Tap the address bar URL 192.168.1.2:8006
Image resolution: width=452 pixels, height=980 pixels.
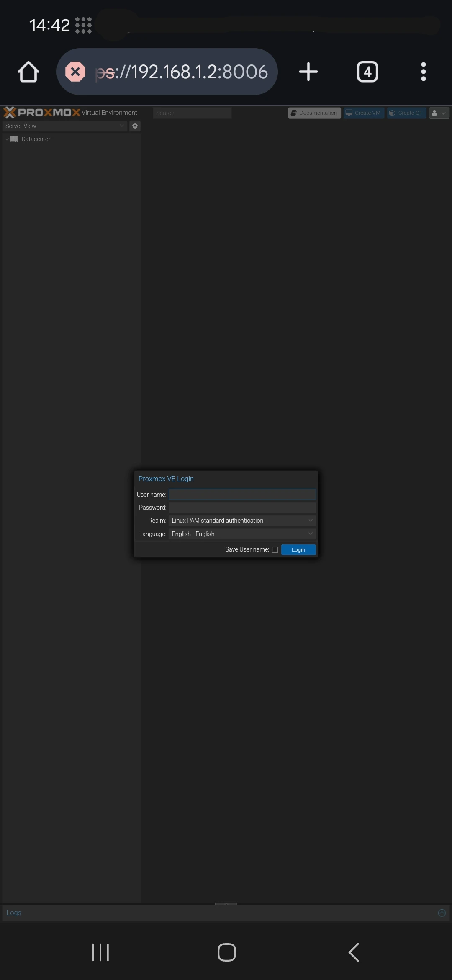click(182, 72)
